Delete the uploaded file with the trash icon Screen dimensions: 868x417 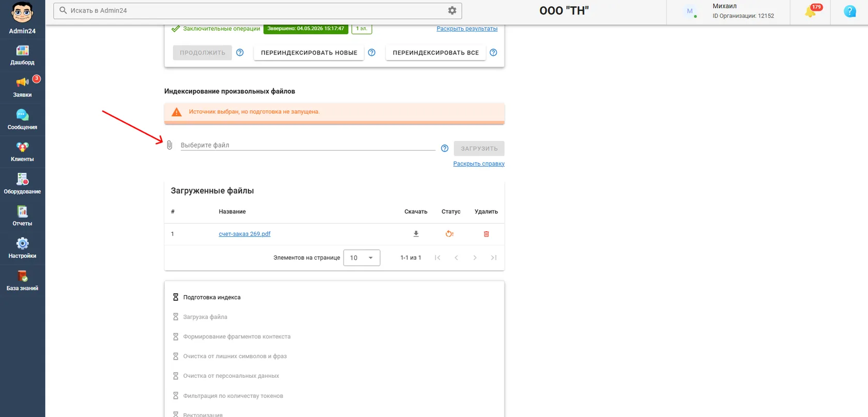(486, 234)
